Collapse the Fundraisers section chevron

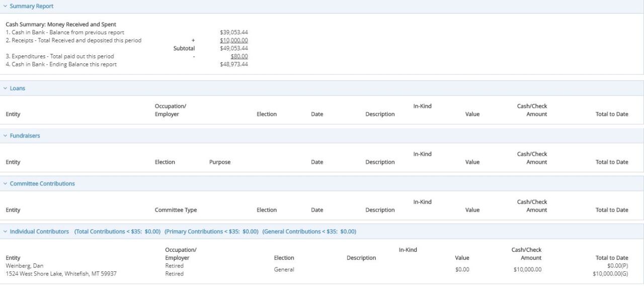click(5, 136)
